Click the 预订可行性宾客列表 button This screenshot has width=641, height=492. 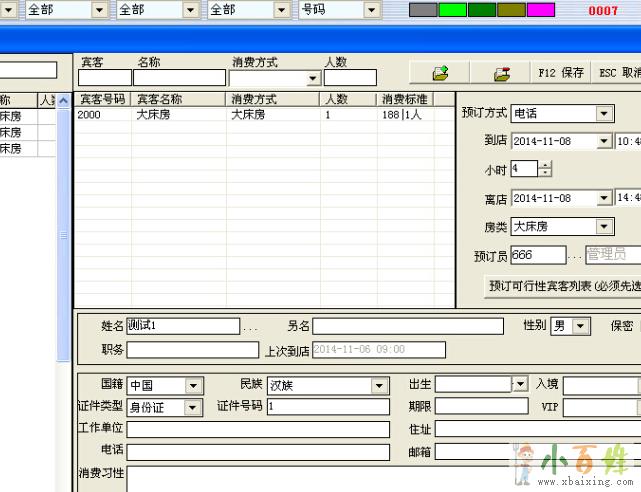click(562, 286)
